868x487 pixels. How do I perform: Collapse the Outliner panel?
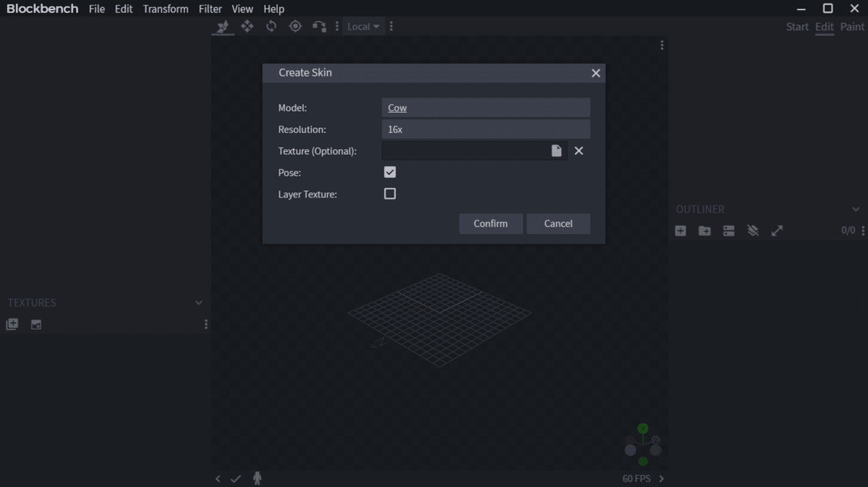855,209
